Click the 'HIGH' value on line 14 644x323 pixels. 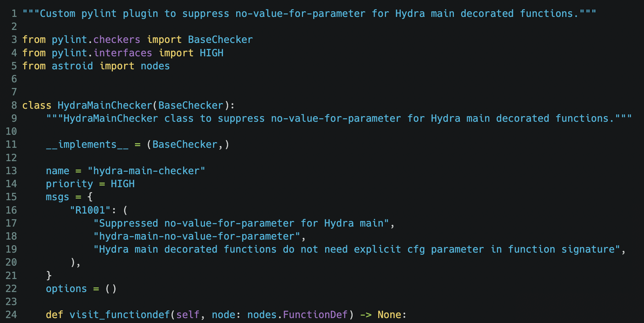(123, 184)
